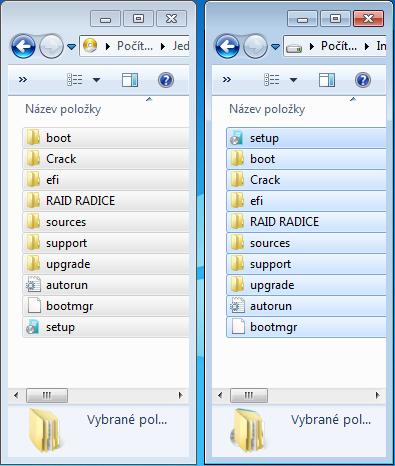Select RAID RADICE folder in right window
The width and height of the screenshot is (395, 466).
click(x=306, y=222)
